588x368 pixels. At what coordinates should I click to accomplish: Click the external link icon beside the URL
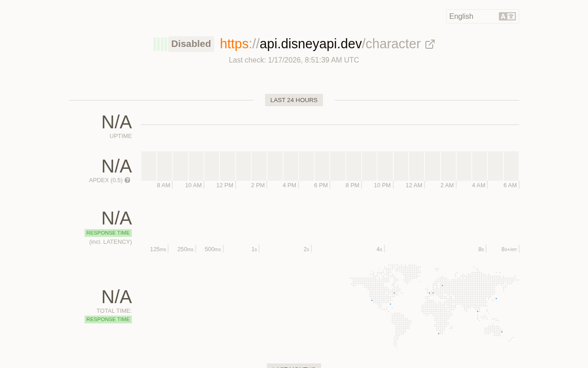click(x=430, y=44)
